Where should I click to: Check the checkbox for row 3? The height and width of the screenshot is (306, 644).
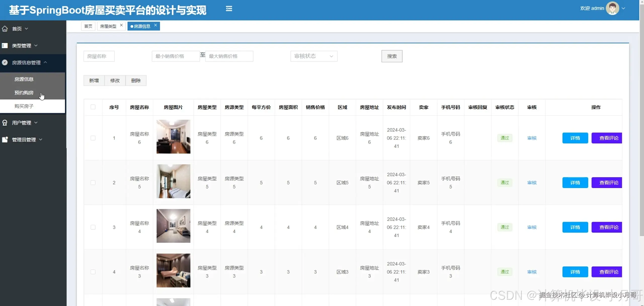(93, 227)
